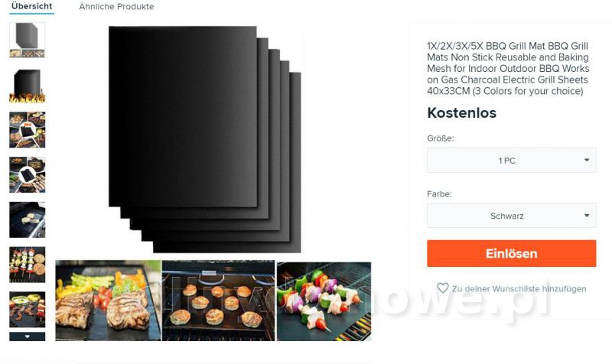Screen dimensions: 612x364
Task: Click baked buns photo in main image
Action: (219, 301)
